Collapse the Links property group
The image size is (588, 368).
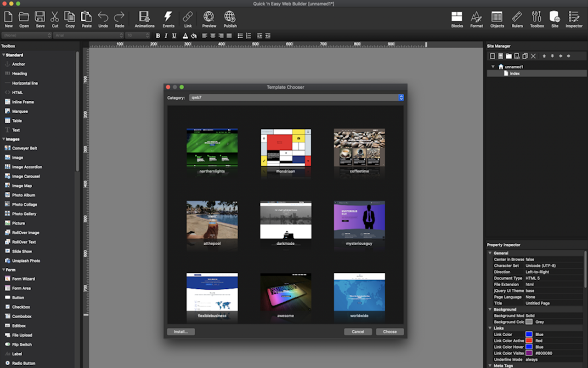[x=490, y=328]
